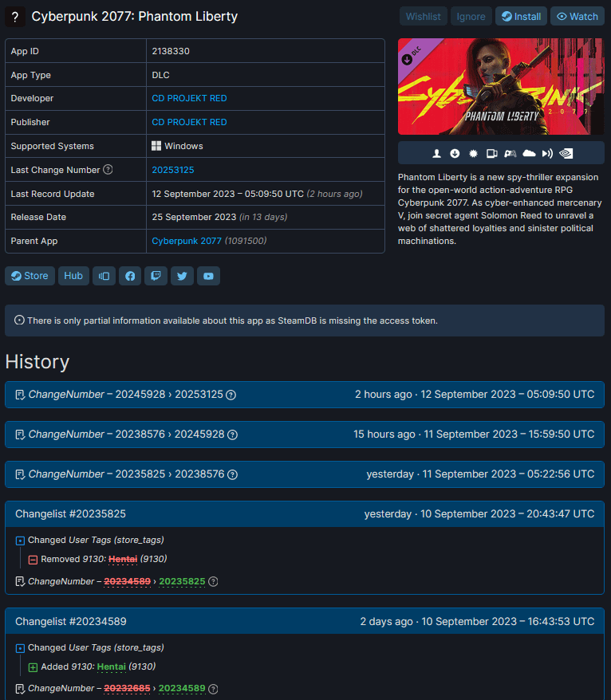The width and height of the screenshot is (611, 700).
Task: Click the downloadable content arrow icon under cover
Action: [x=455, y=154]
